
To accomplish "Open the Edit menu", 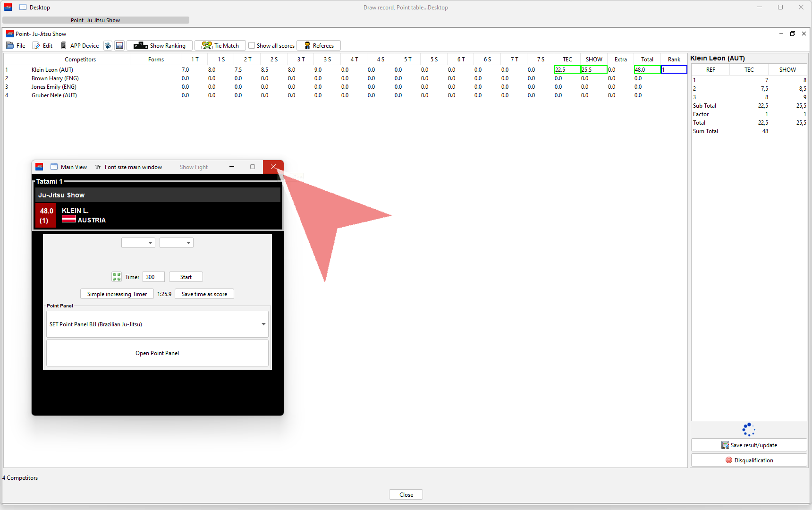I will 42,46.
